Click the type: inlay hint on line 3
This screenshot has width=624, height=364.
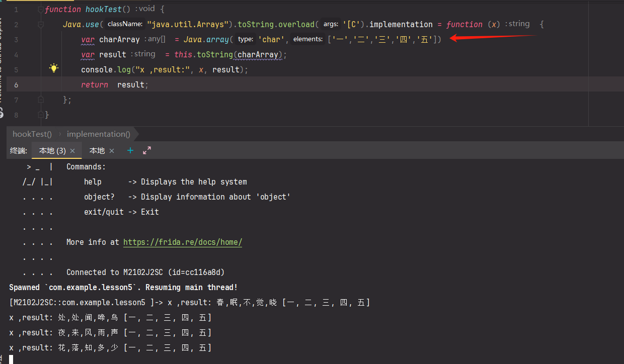[x=245, y=39]
